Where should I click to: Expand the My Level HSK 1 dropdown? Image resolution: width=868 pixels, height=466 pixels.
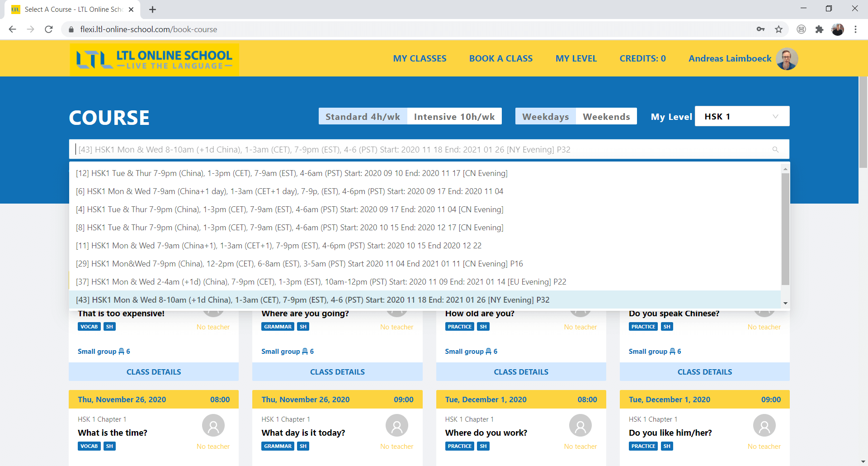point(741,117)
